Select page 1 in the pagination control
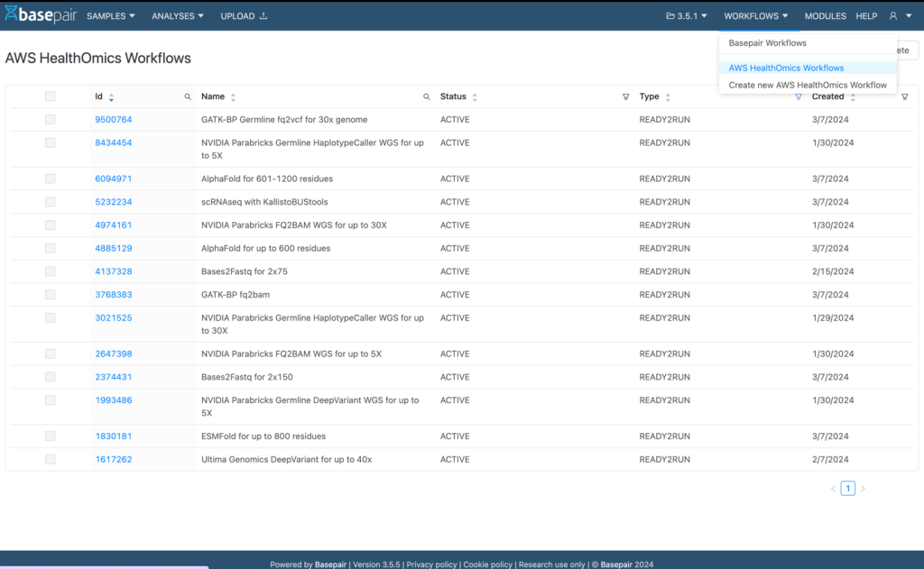The height and width of the screenshot is (569, 924). tap(847, 488)
